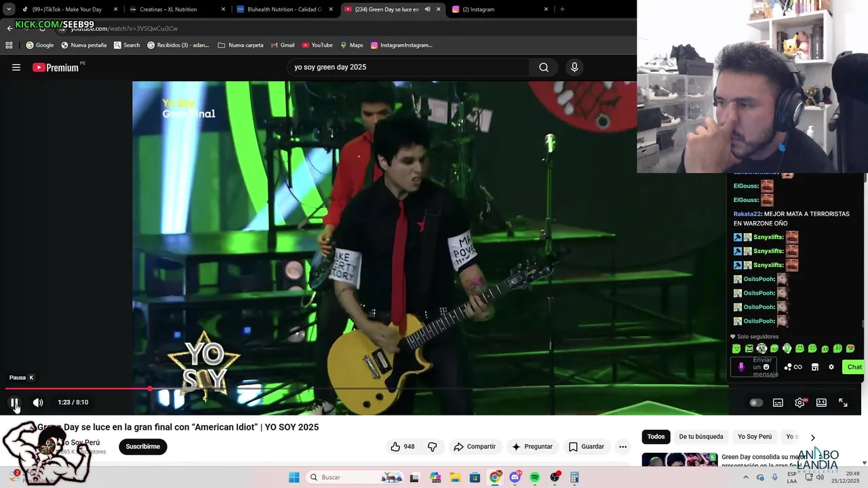
Task: Toggle YouTube autoplay switch
Action: (x=756, y=403)
